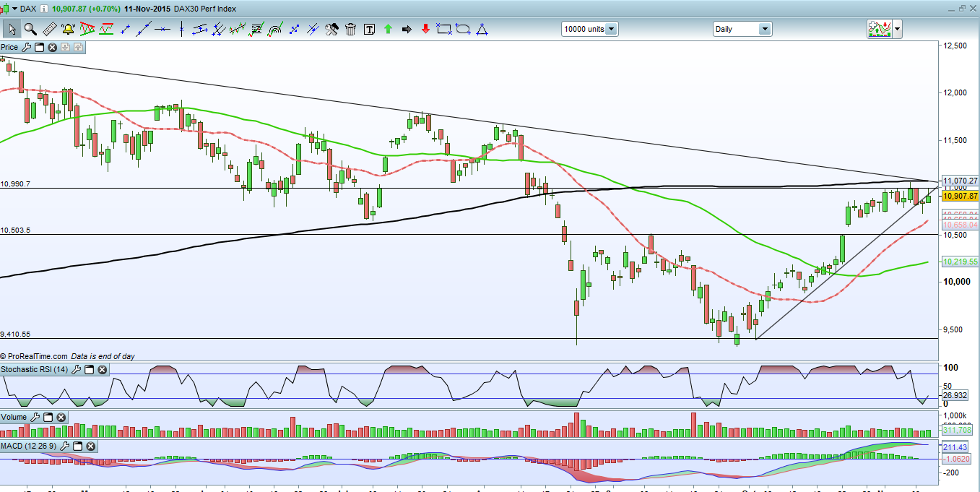The width and height of the screenshot is (980, 492).
Task: Select the magnifying glass zoom tool
Action: pyautogui.click(x=30, y=29)
